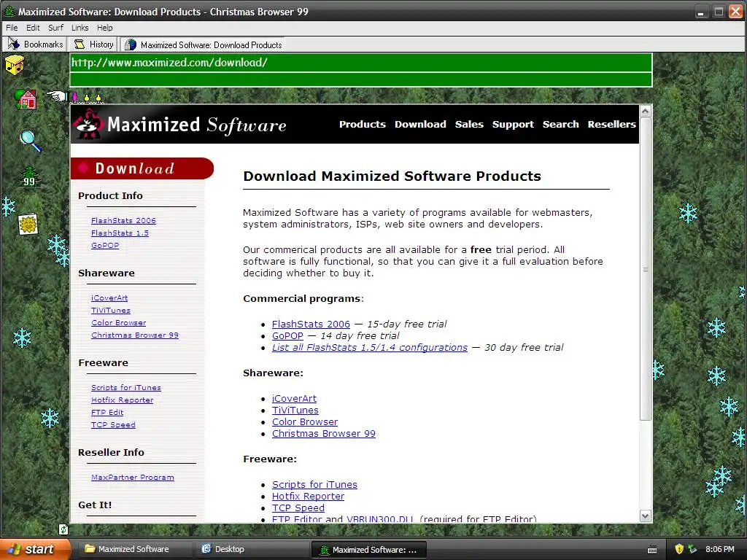
Task: Click the vertical scrollbar thumb
Action: [646, 269]
